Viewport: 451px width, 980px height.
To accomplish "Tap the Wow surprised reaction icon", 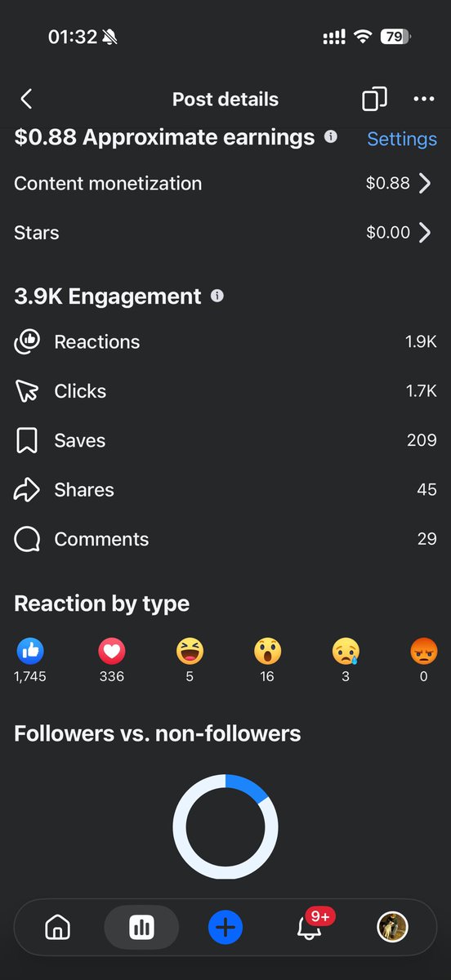I will coord(267,651).
